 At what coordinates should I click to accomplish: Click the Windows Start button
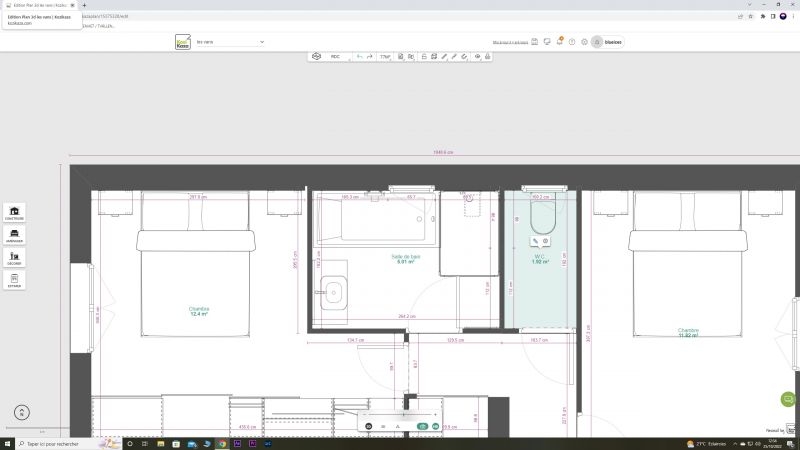(7, 444)
